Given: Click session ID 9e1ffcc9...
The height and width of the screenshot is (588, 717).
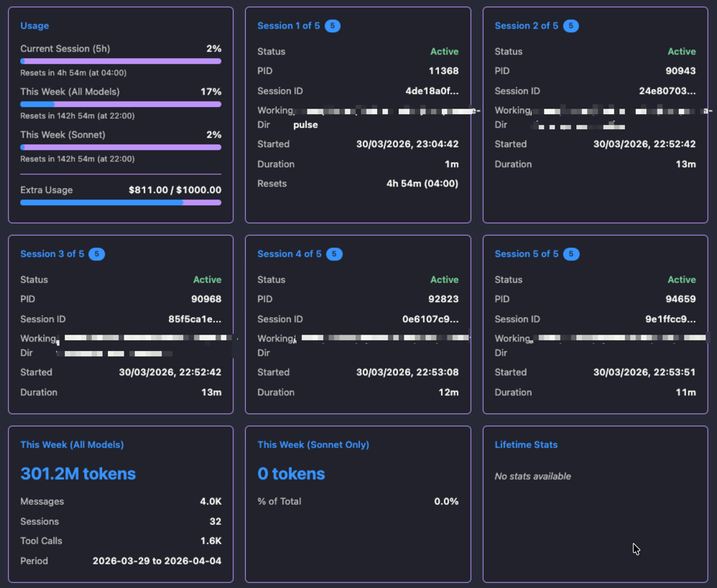Looking at the screenshot, I should tap(670, 319).
